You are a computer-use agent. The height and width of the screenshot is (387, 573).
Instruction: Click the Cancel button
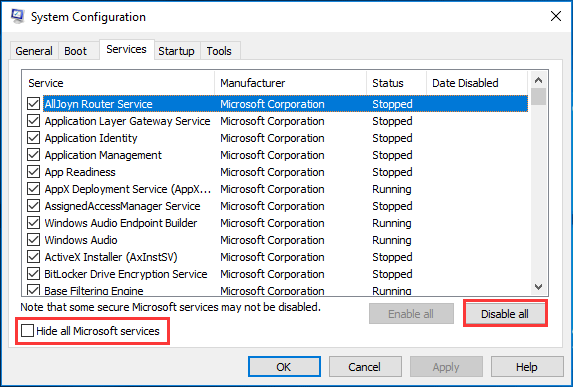pyautogui.click(x=365, y=367)
